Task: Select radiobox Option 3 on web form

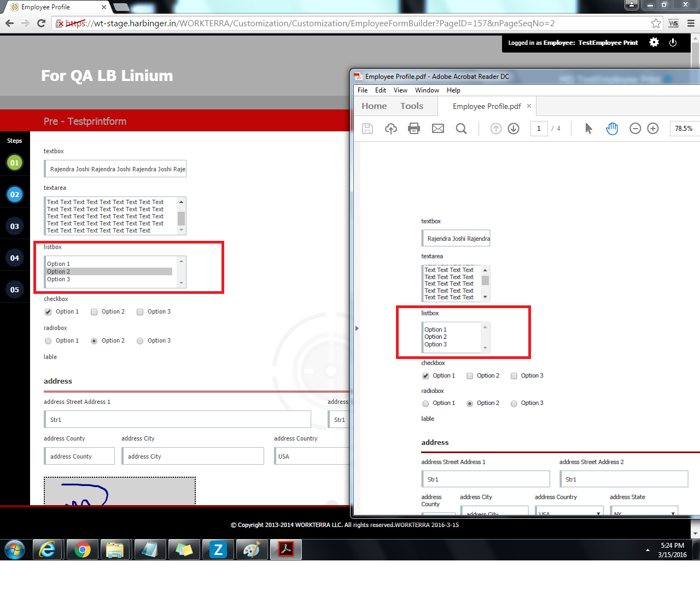Action: pyautogui.click(x=140, y=341)
